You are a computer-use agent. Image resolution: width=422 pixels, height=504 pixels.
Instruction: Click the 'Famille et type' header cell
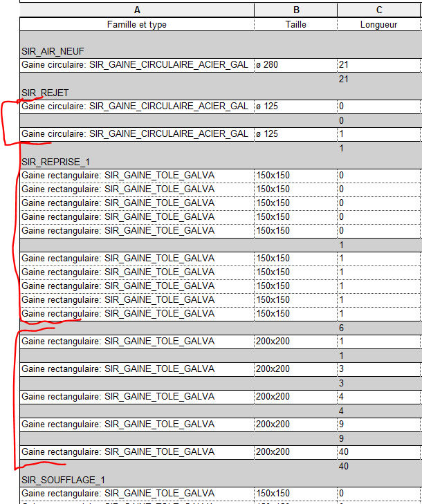(x=137, y=24)
